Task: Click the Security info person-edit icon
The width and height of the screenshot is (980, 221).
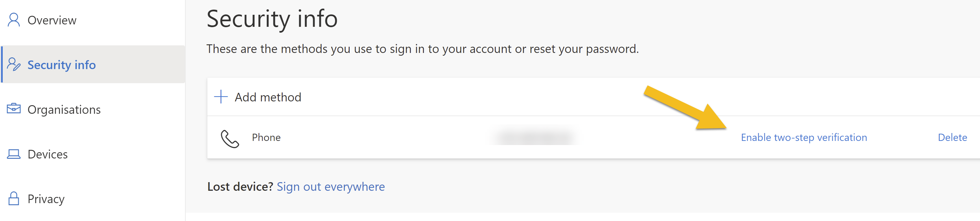Action: click(x=14, y=65)
